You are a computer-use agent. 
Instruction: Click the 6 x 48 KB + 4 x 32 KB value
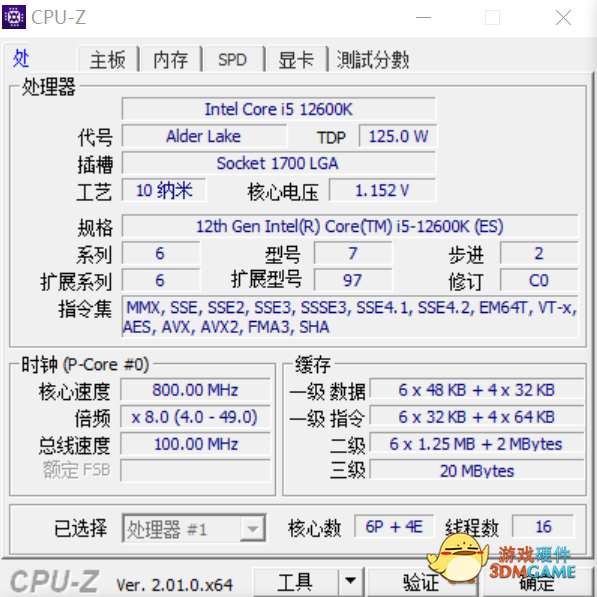click(x=477, y=390)
